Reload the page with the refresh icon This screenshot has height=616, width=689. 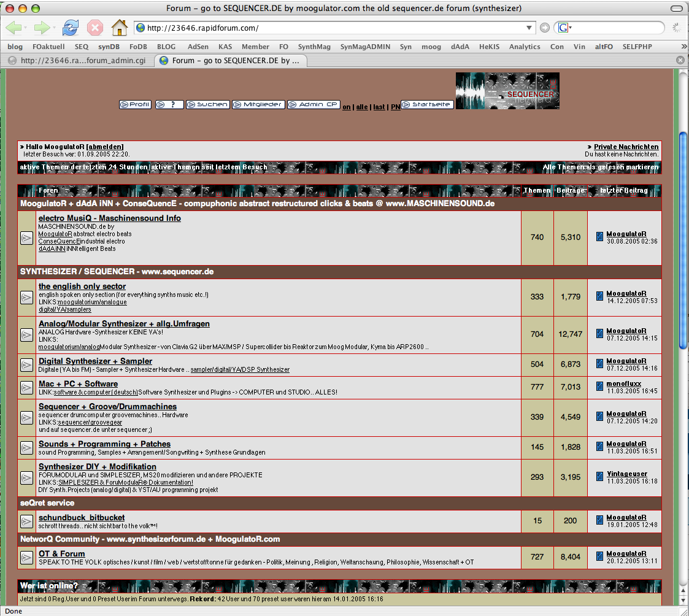71,28
